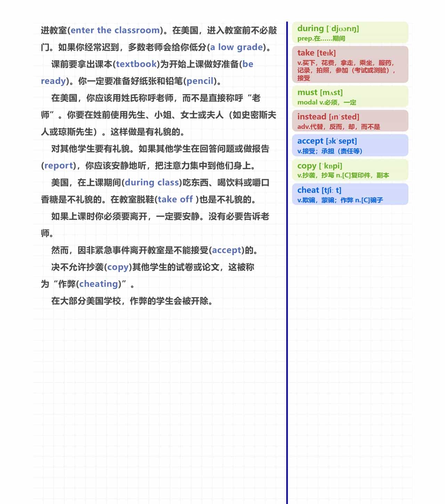Click the highlighted phrase 'enter the classroom'
Screen dimensions: 445x504
(x=115, y=30)
